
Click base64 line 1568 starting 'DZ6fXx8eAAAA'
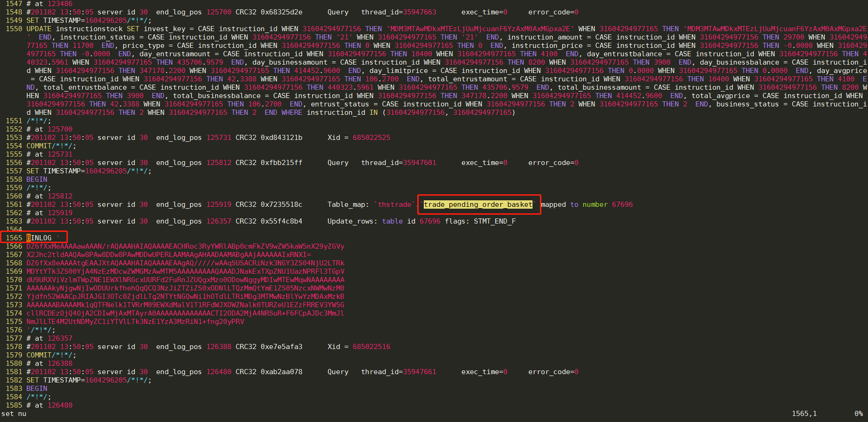coord(185,263)
